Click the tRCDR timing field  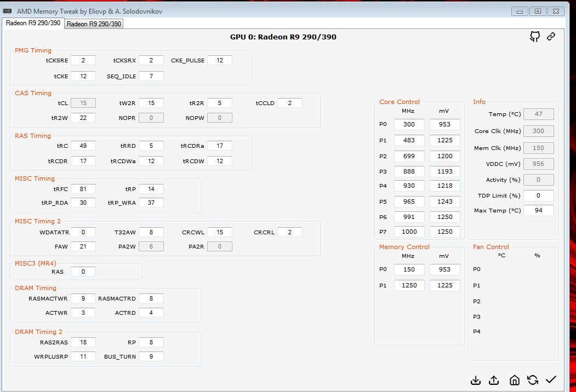83,161
